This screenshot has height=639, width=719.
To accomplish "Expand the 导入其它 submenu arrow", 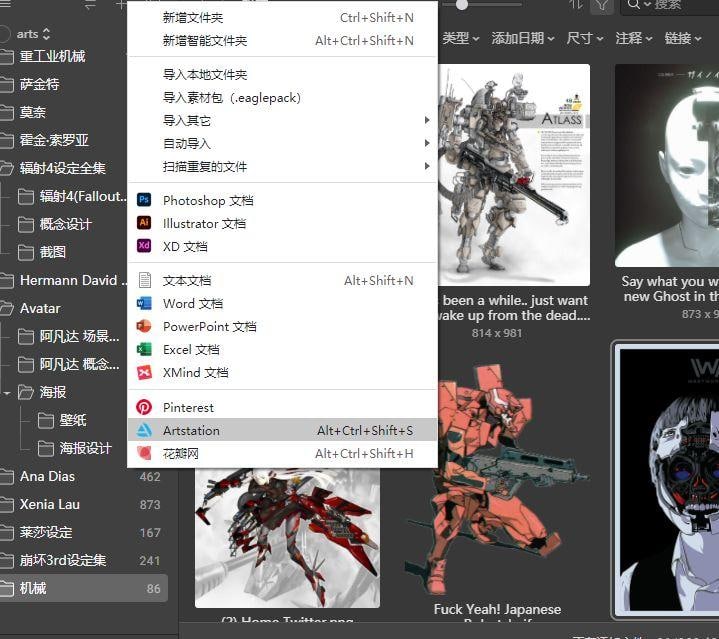I will [427, 120].
